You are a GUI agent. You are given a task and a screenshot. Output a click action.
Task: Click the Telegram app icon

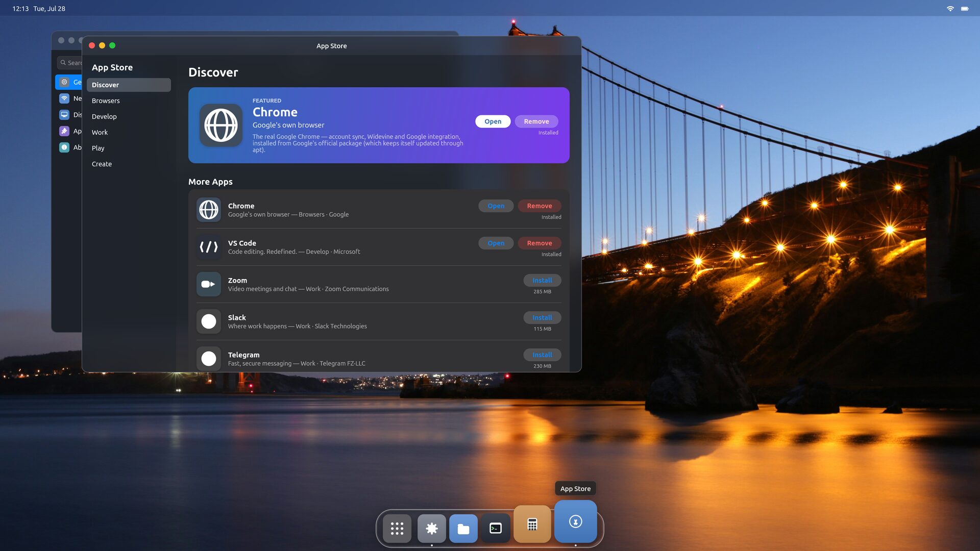coord(209,359)
